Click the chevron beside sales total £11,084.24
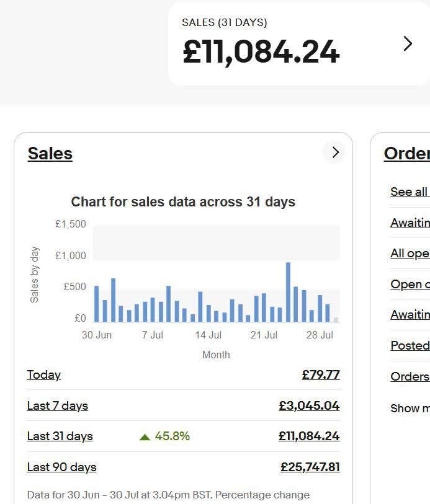 point(408,43)
